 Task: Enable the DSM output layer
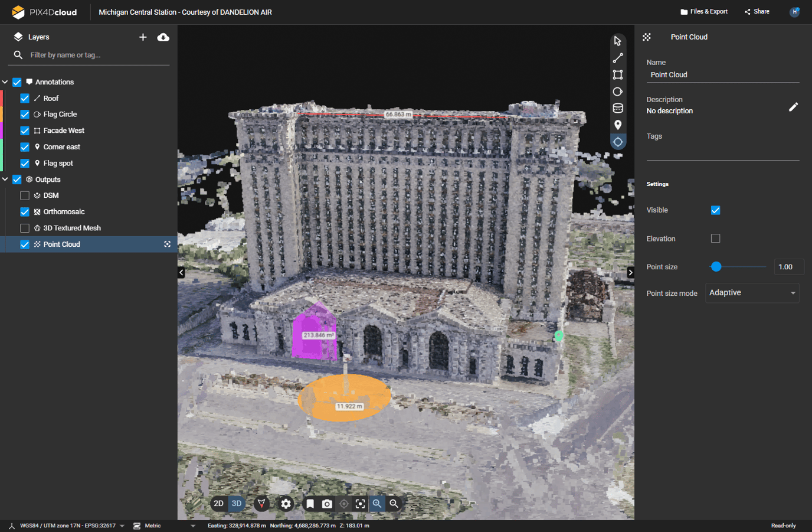click(x=24, y=195)
